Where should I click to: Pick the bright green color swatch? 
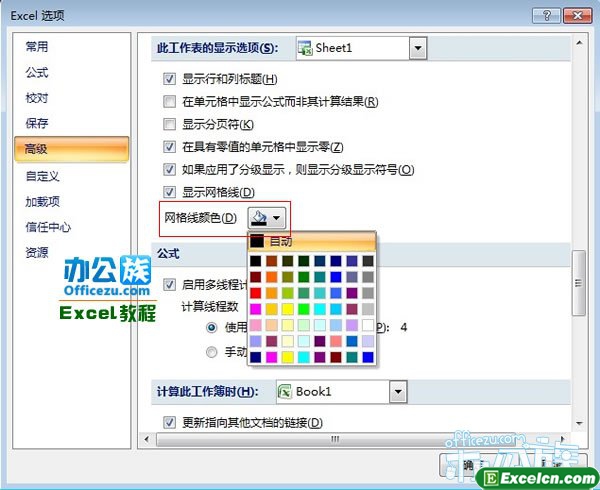click(x=304, y=309)
